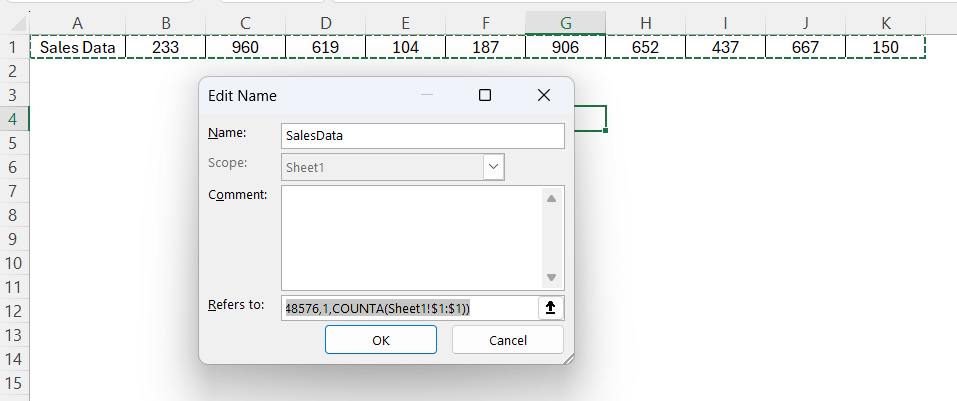
Task: Select cell containing 437
Action: click(x=725, y=47)
